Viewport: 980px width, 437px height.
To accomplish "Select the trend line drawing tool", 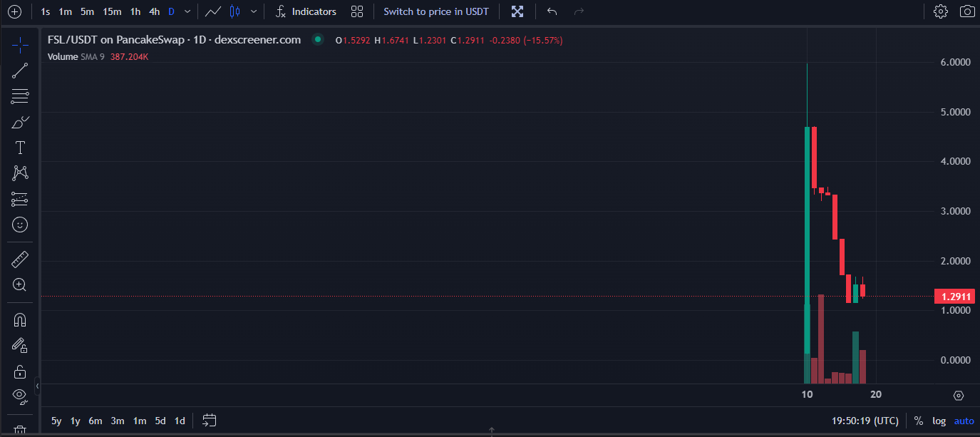I will click(20, 70).
